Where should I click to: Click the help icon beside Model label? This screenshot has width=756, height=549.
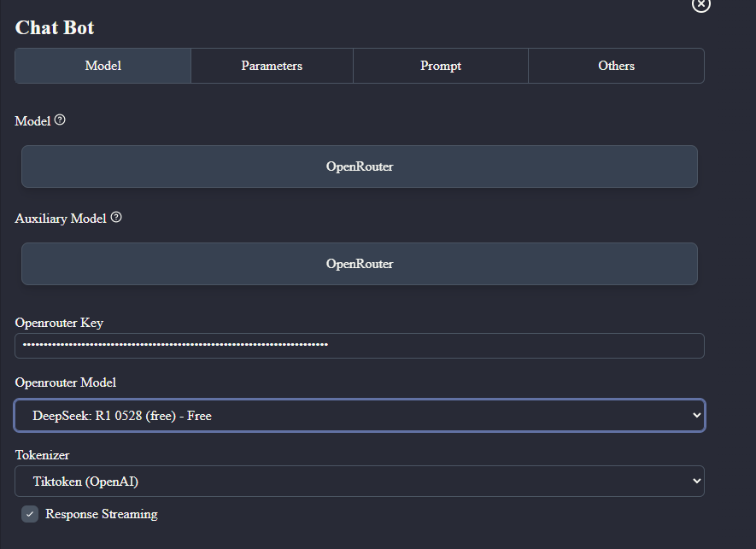(60, 120)
